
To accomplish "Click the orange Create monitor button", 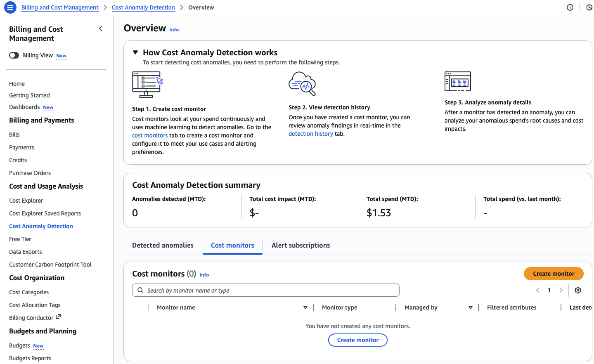I will tap(554, 274).
